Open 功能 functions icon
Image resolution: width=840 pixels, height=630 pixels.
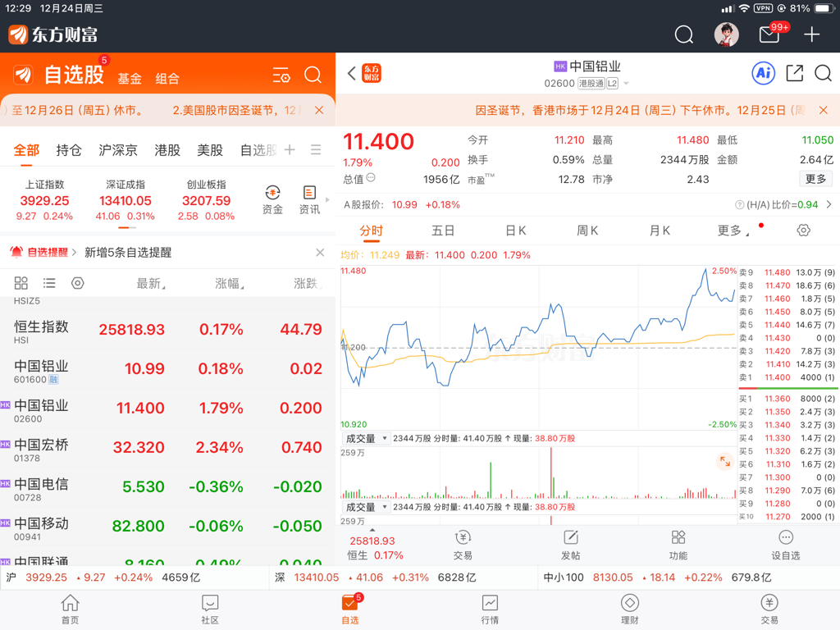[678, 545]
